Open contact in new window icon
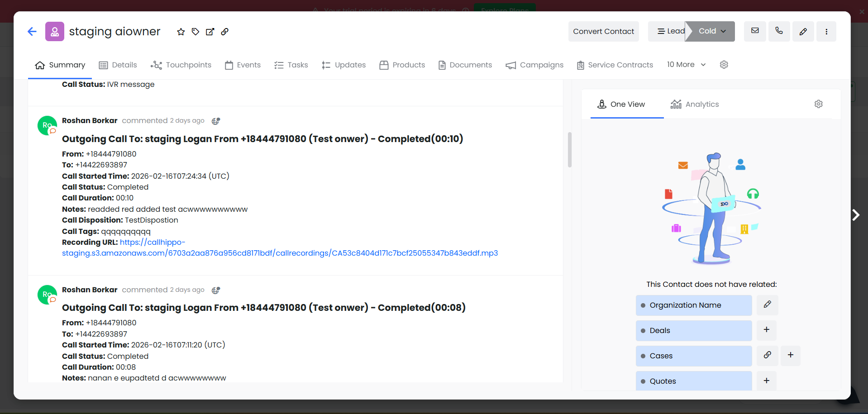The image size is (868, 414). [x=210, y=32]
